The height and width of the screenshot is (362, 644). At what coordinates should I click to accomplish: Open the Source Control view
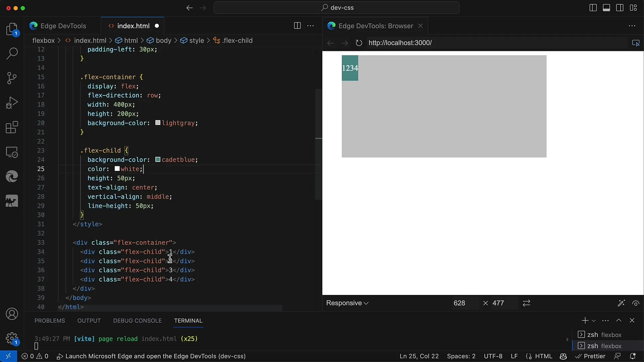tap(12, 78)
